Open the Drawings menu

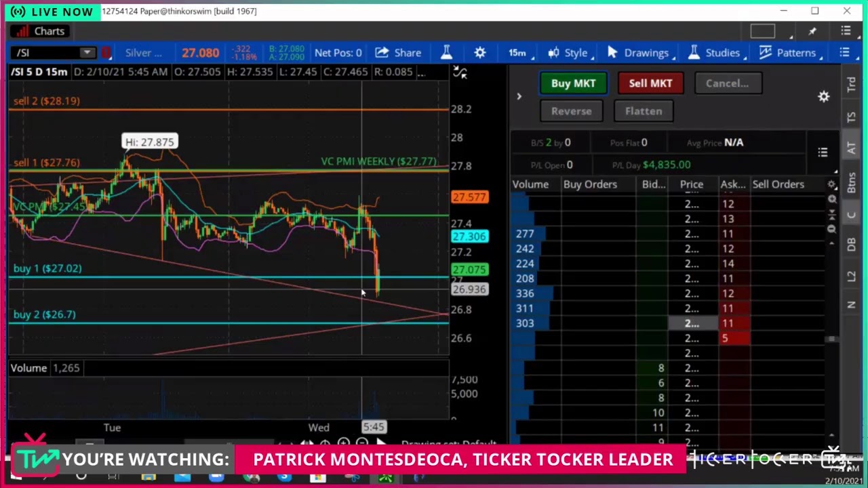(640, 53)
